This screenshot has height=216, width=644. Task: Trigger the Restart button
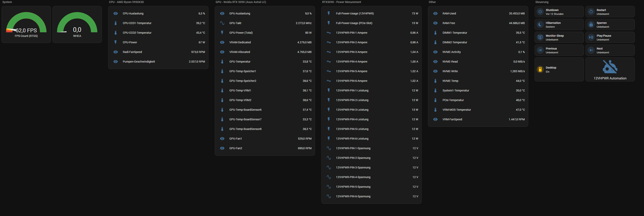[610, 12]
